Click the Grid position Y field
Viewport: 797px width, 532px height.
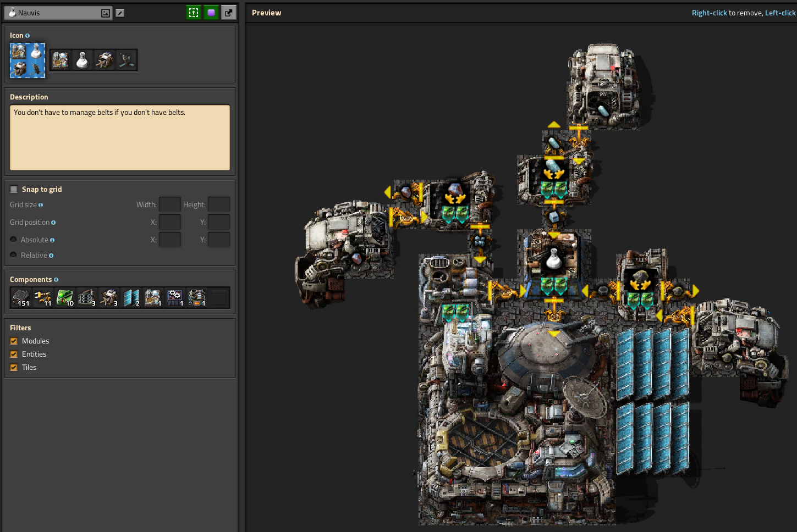(219, 222)
